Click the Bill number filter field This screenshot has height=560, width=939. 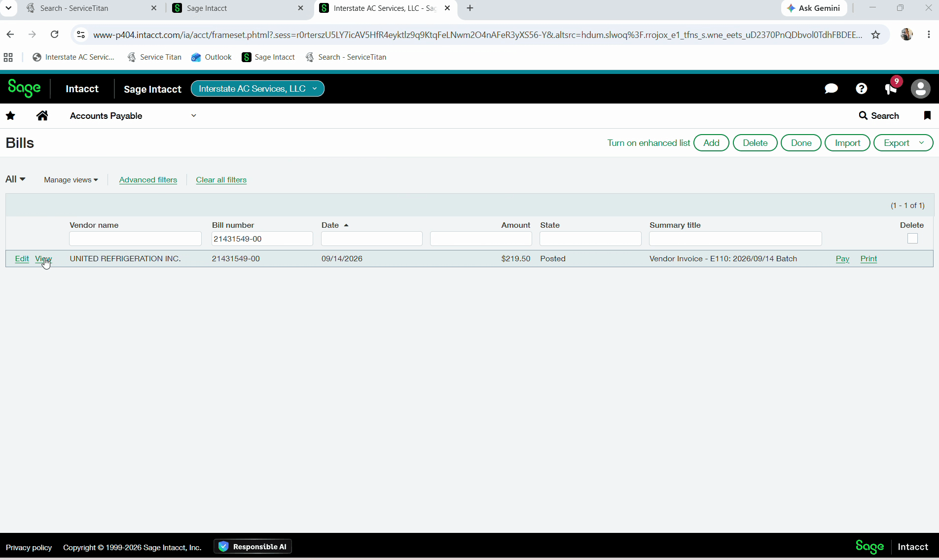[262, 239]
